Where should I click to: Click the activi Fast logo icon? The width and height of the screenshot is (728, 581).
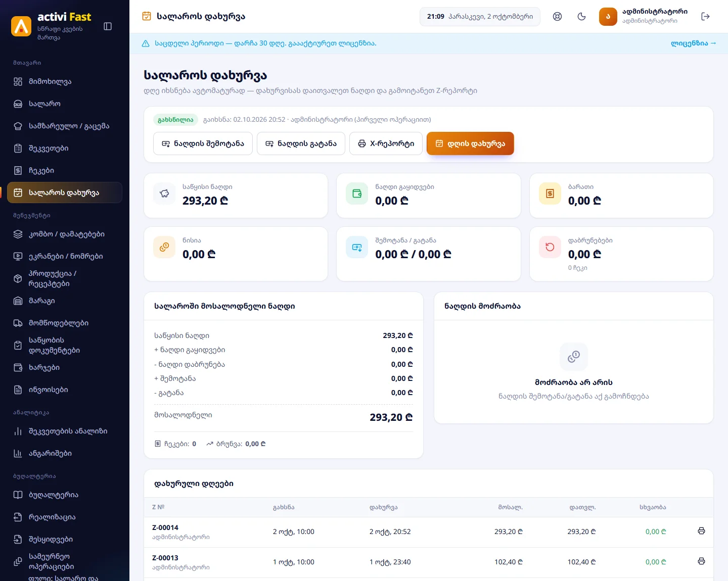(x=21, y=26)
